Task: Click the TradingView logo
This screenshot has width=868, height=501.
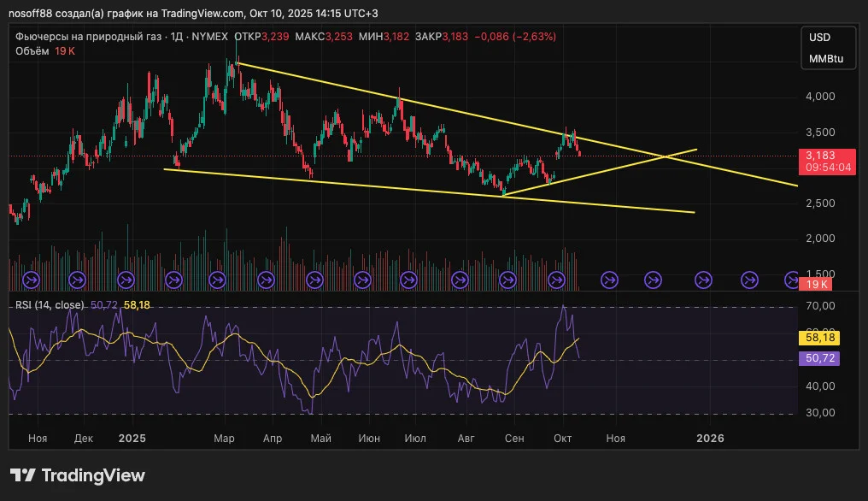Action: point(78,475)
